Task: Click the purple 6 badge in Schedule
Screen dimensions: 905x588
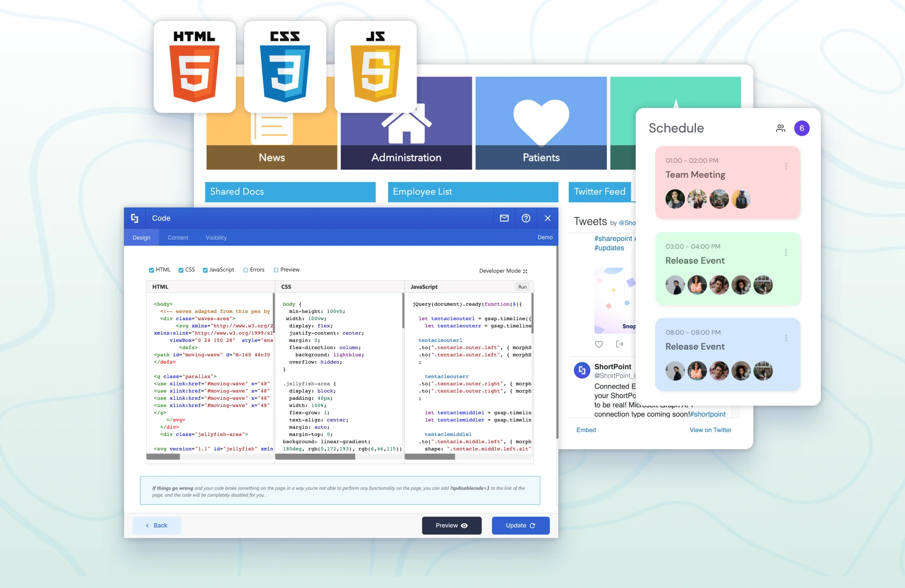Action: click(801, 128)
